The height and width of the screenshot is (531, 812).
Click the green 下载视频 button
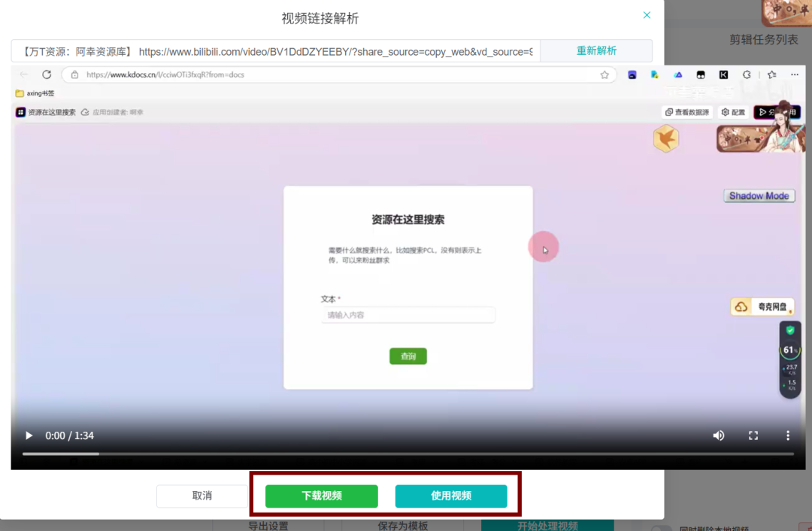pyautogui.click(x=322, y=496)
